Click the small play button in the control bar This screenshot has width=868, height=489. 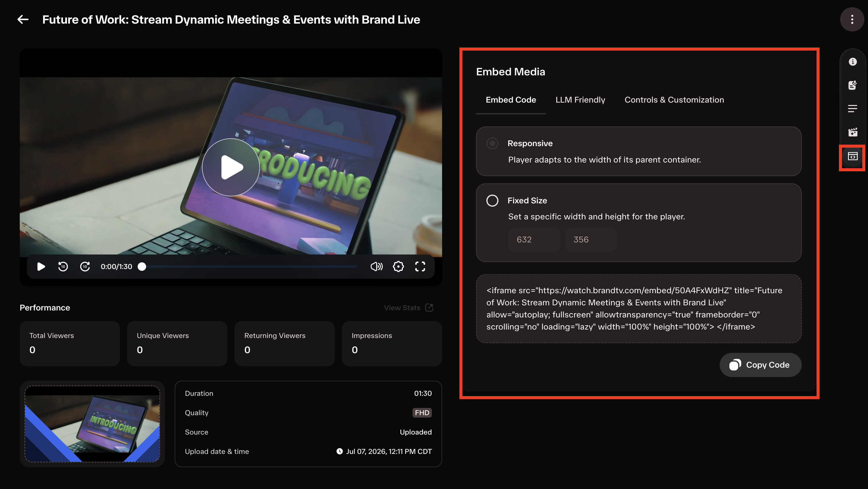click(x=41, y=267)
